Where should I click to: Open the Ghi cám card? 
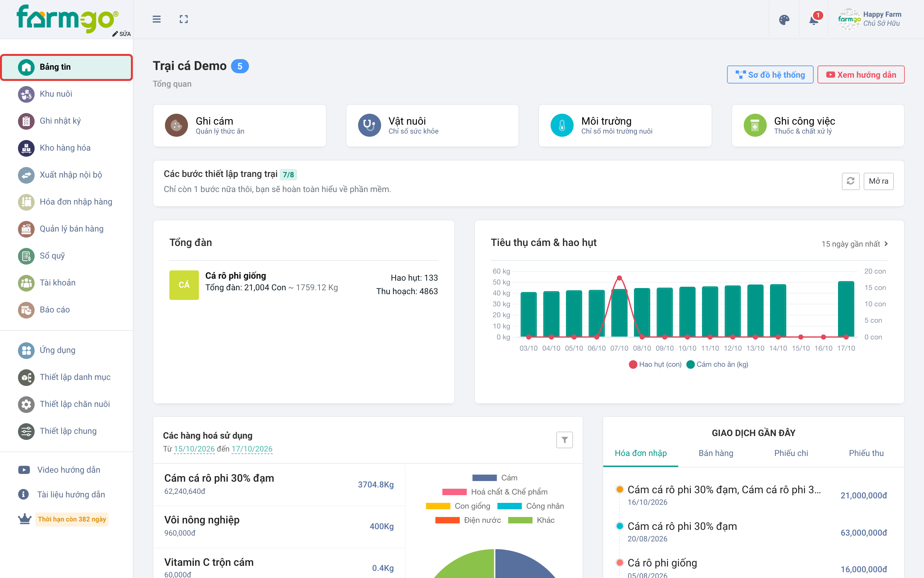click(239, 125)
